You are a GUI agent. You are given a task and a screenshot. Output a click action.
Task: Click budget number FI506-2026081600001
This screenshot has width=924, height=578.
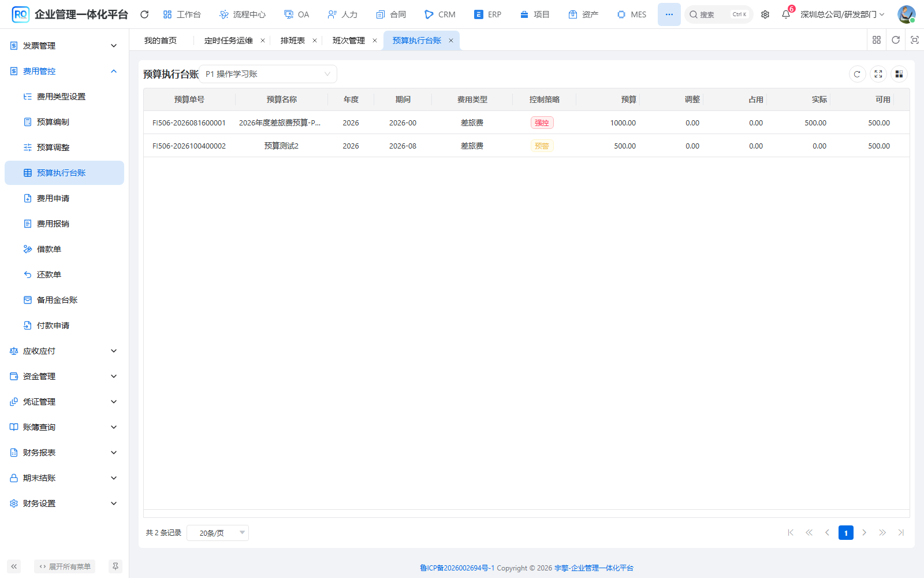point(189,123)
